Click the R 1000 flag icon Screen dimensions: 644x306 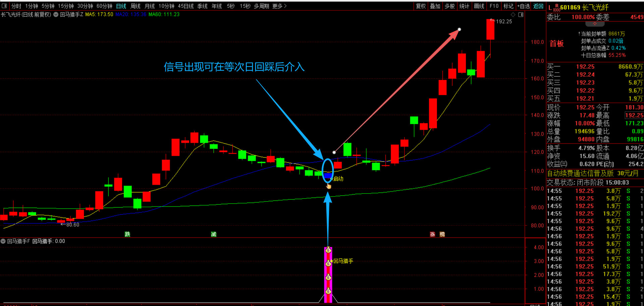pos(557,8)
